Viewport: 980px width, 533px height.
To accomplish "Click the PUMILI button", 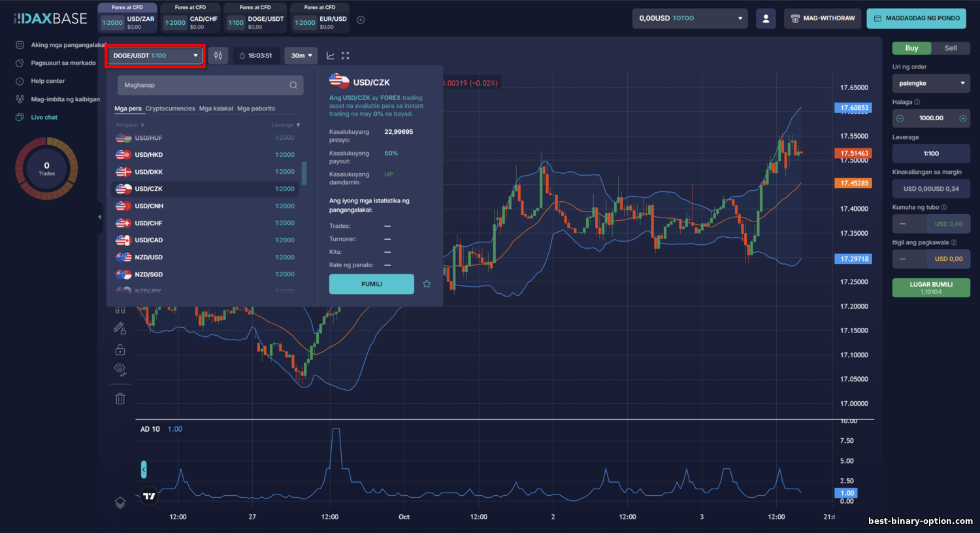I will 371,284.
